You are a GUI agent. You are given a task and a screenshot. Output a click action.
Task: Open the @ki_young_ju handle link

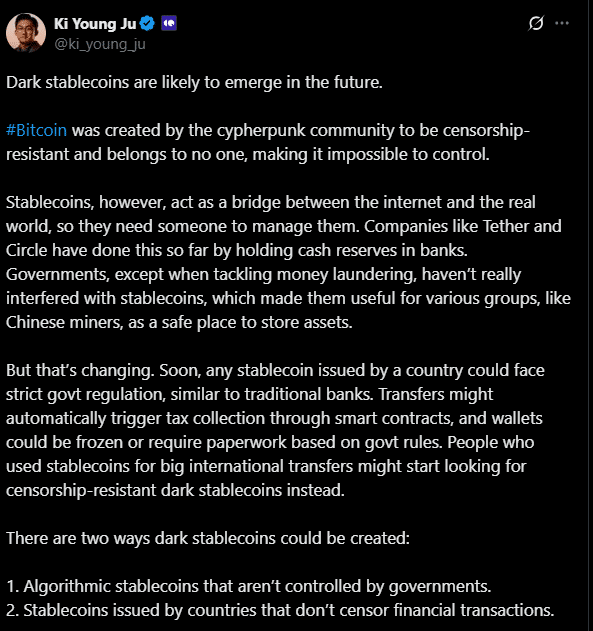coord(100,44)
